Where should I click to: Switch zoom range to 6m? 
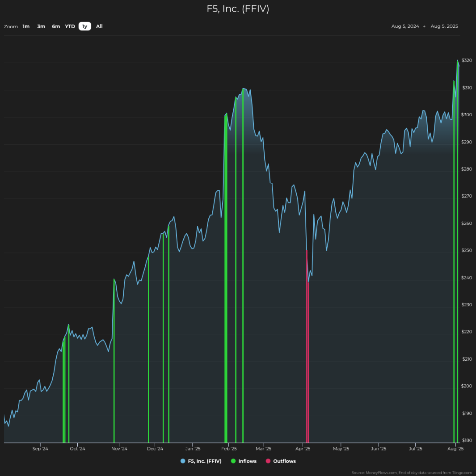56,26
